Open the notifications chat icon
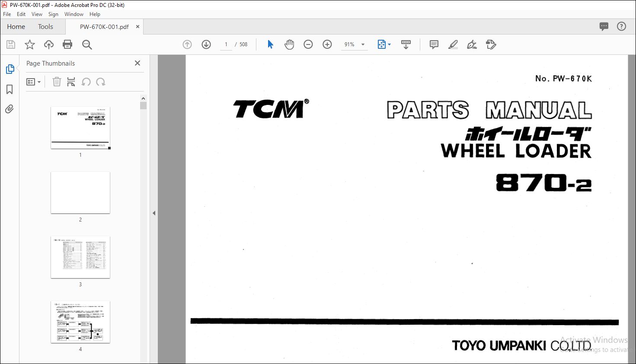The height and width of the screenshot is (364, 636). (x=604, y=26)
